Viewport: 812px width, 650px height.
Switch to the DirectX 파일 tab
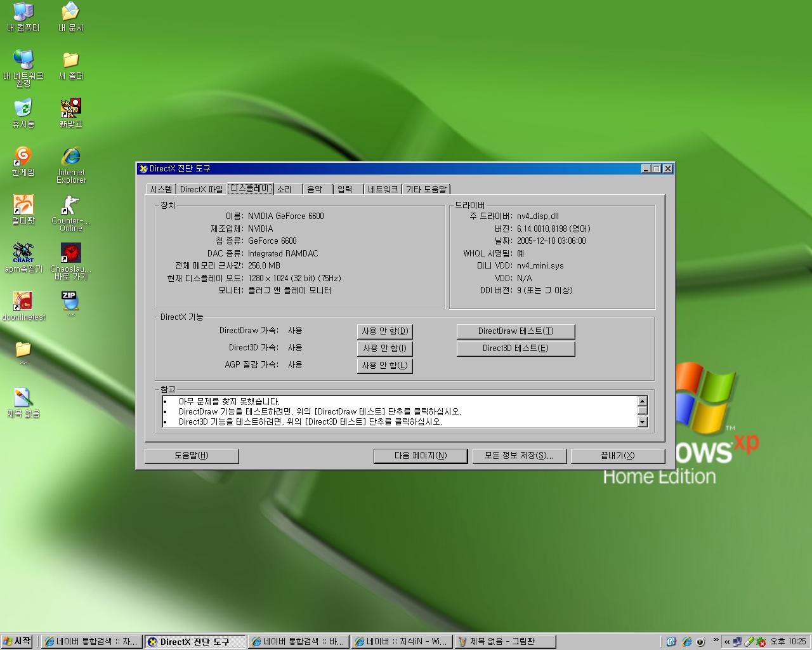pyautogui.click(x=201, y=189)
